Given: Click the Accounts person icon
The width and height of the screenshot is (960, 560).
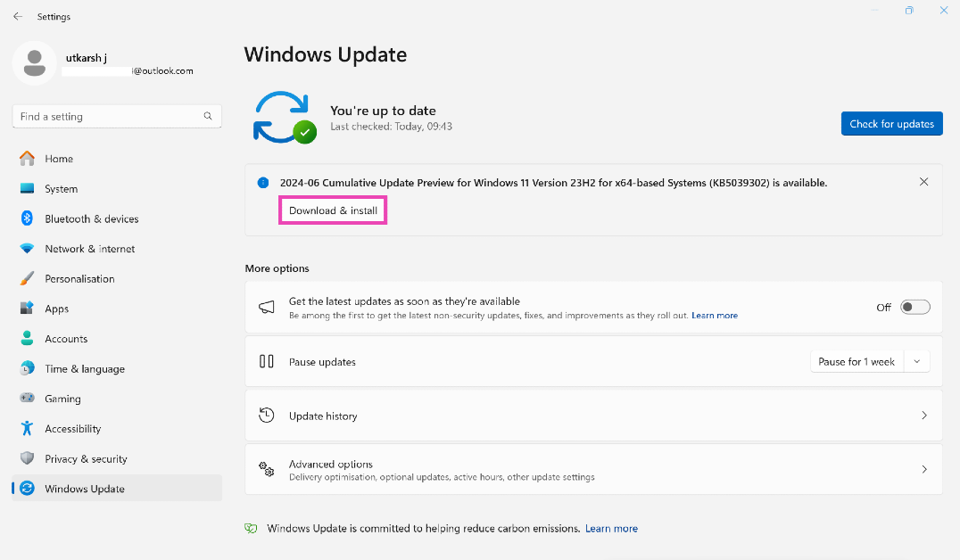Looking at the screenshot, I should 27,339.
